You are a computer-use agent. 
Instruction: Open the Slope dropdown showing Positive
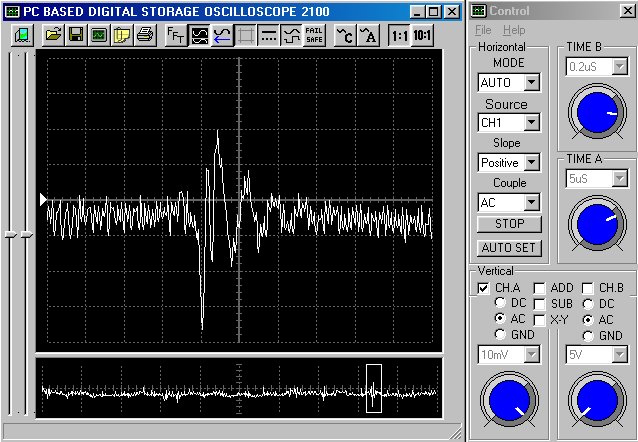(531, 162)
